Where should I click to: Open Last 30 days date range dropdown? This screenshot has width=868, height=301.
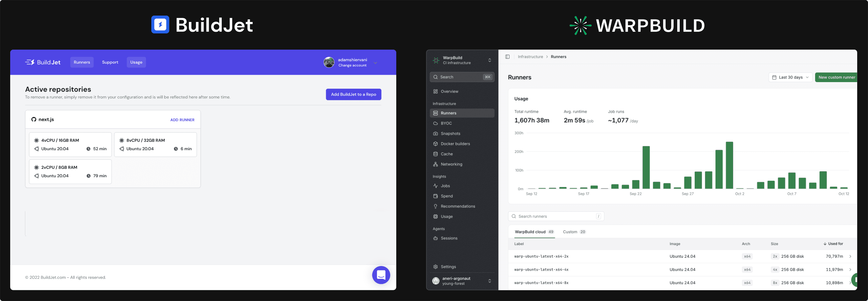[x=790, y=77]
